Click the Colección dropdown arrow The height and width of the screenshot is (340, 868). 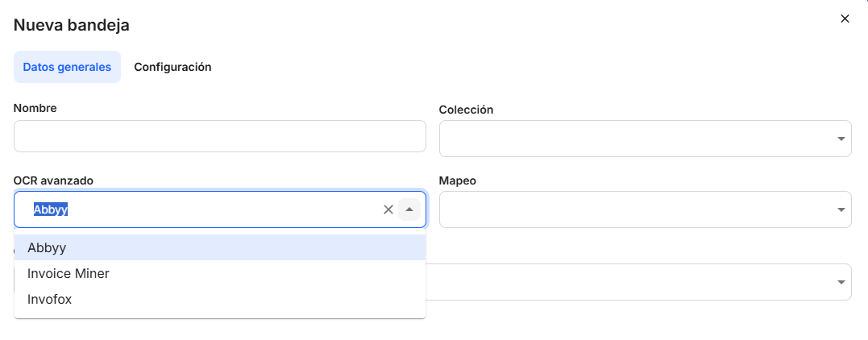(841, 139)
